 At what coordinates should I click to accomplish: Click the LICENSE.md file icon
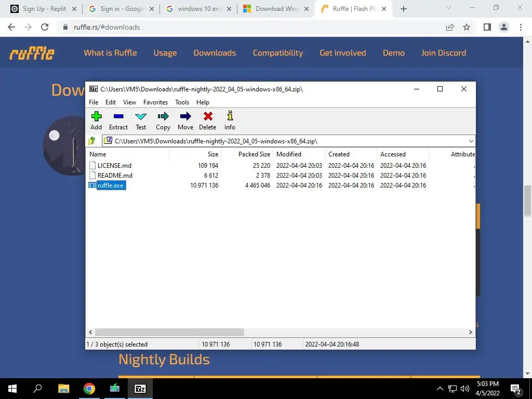tap(92, 166)
